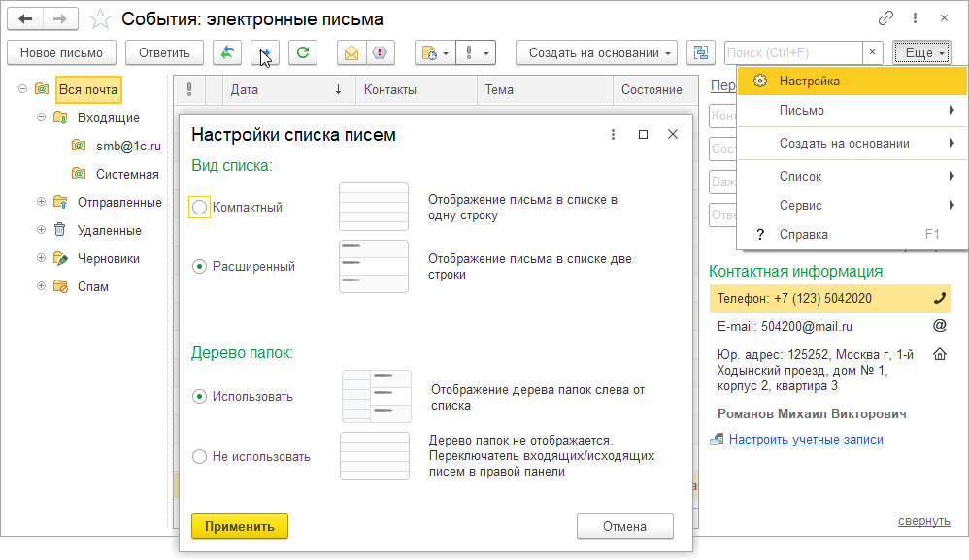Choose Настройка from the menu
Screen dimensions: 969x560
click(x=809, y=82)
